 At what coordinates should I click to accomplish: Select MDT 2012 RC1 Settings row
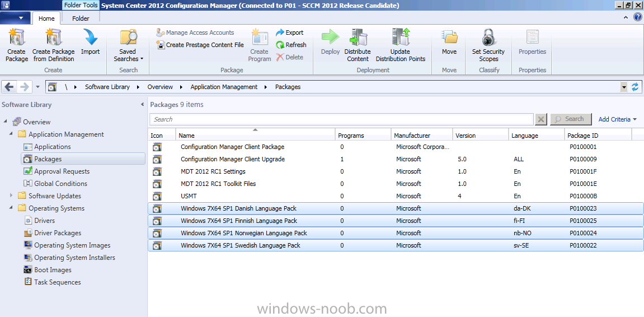pyautogui.click(x=396, y=171)
